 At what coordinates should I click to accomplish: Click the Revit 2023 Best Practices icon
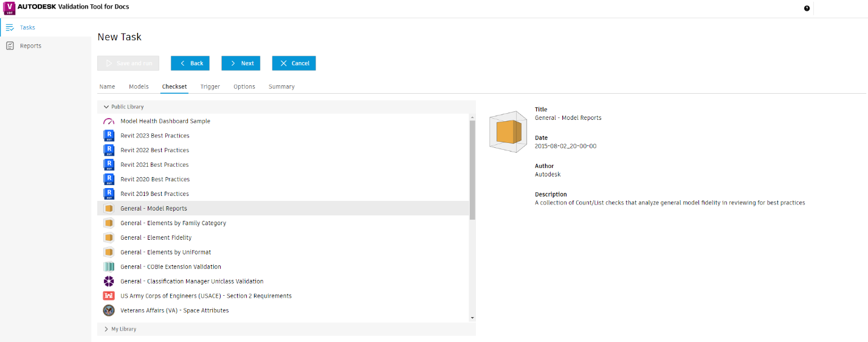click(x=109, y=136)
